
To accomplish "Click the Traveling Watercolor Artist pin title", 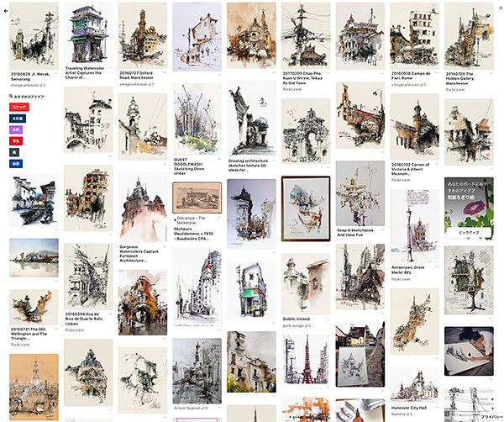I will 85,72.
